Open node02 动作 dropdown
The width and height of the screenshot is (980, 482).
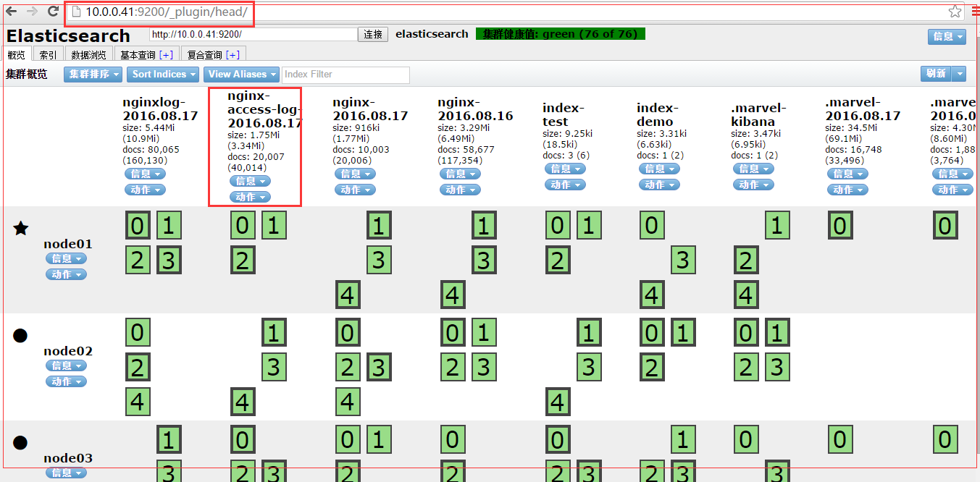coord(66,381)
